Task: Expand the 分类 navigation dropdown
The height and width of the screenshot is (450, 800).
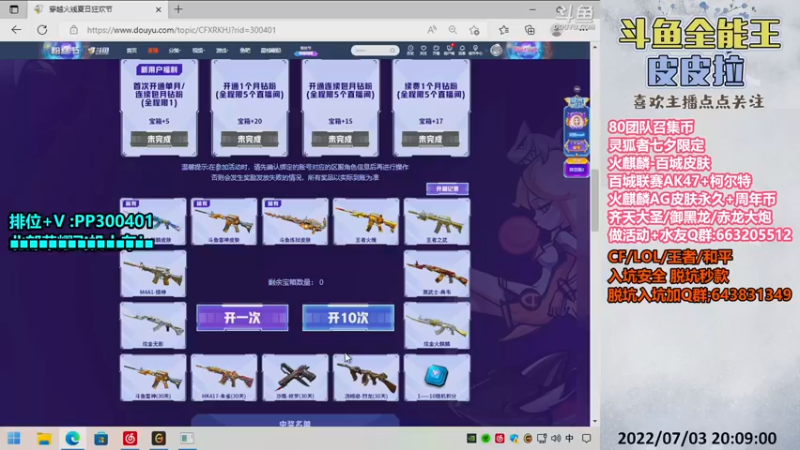Action: point(174,51)
